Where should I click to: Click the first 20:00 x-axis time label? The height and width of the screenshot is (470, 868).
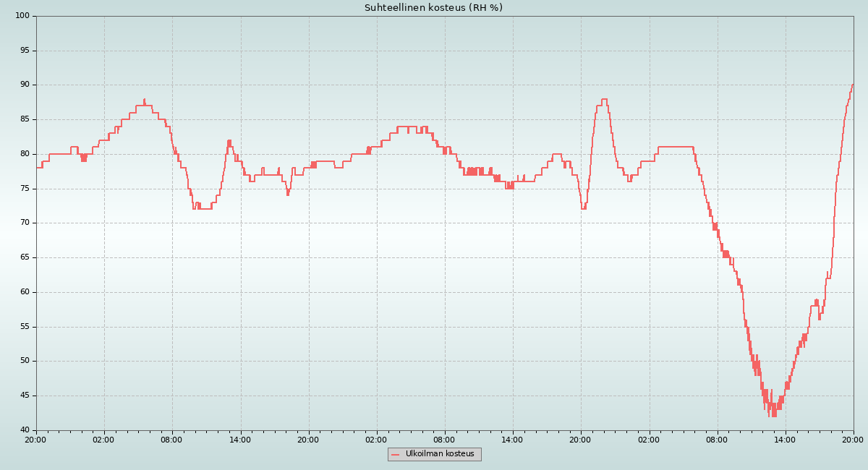36,439
